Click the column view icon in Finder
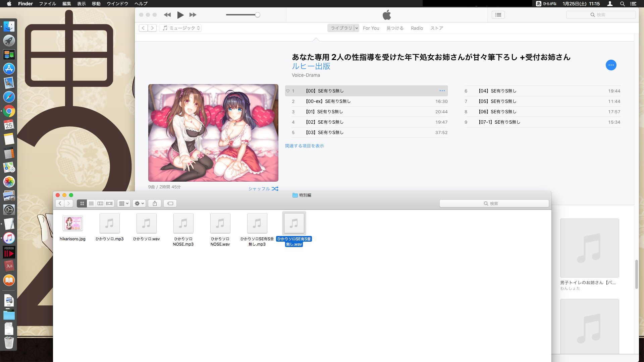 100,203
